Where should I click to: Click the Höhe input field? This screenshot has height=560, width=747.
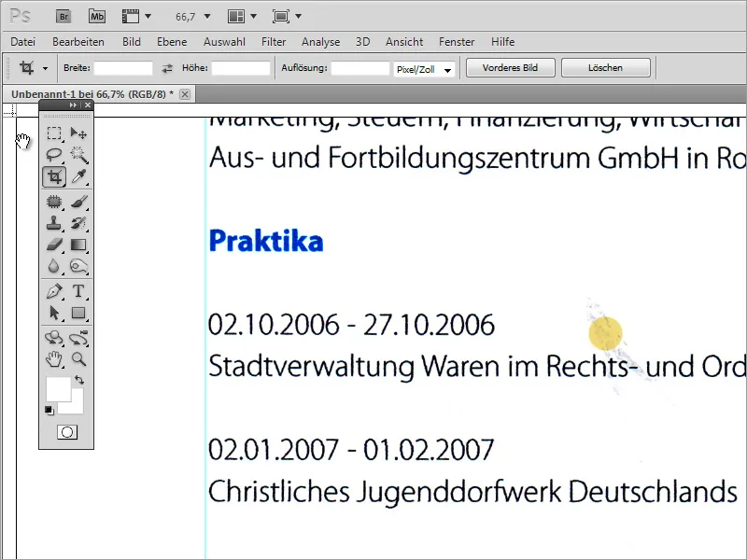point(241,68)
